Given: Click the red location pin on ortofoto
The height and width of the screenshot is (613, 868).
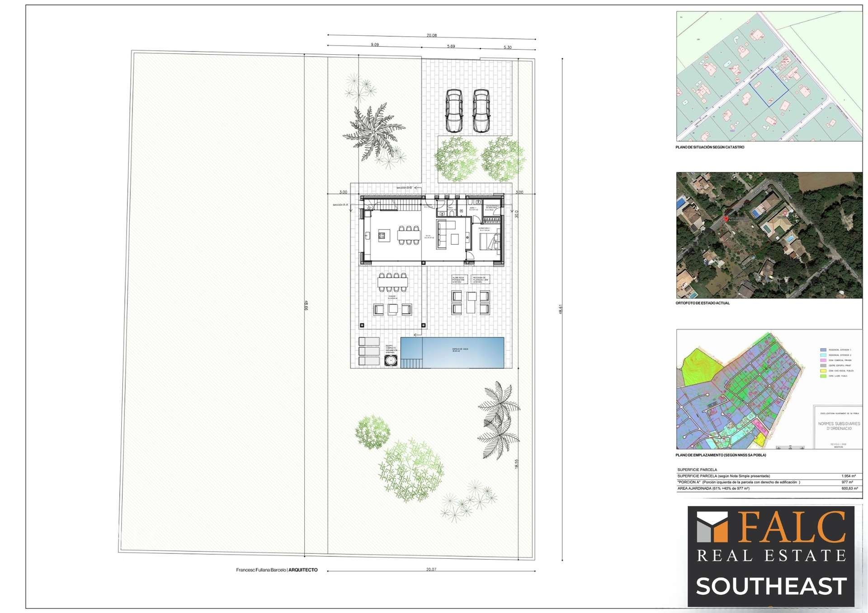Looking at the screenshot, I should tap(726, 219).
